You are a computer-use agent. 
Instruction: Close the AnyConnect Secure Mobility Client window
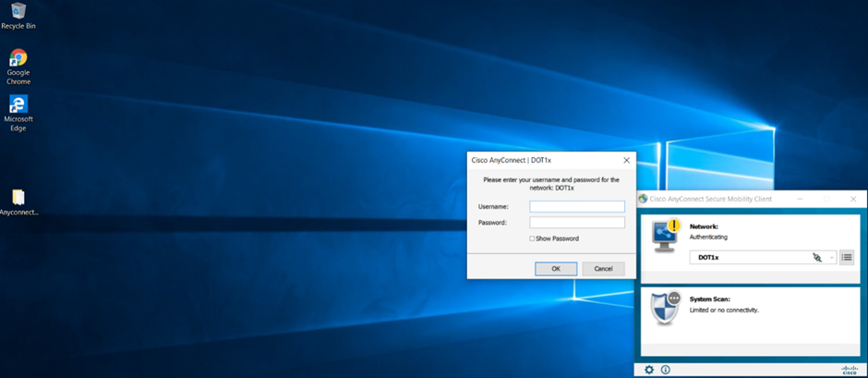pos(853,199)
